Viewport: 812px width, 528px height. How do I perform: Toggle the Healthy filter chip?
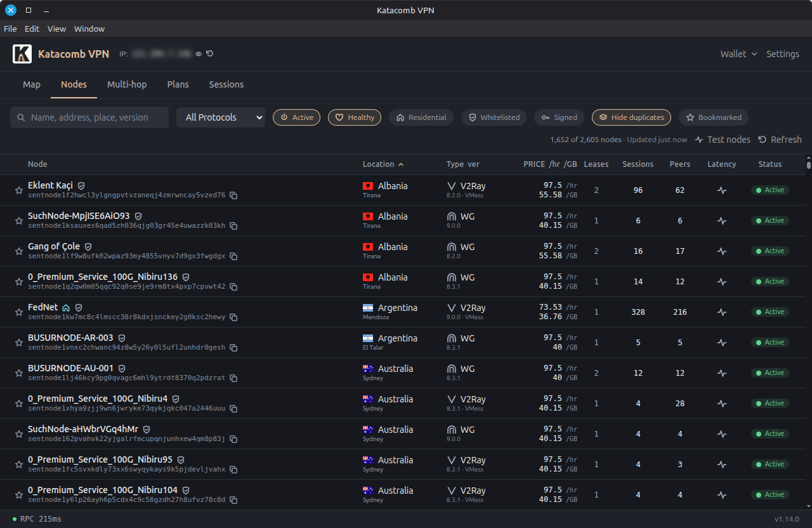pos(355,117)
